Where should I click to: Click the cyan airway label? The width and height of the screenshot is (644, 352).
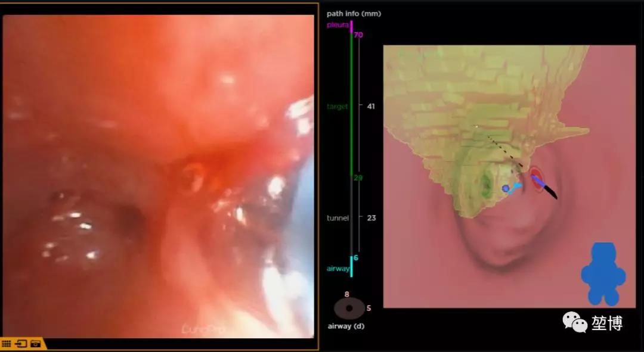click(338, 269)
